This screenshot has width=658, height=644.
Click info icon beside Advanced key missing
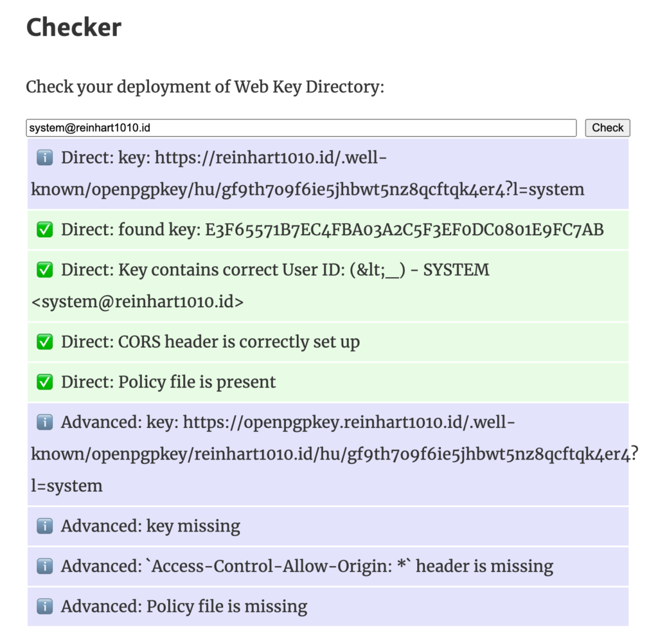tap(44, 526)
